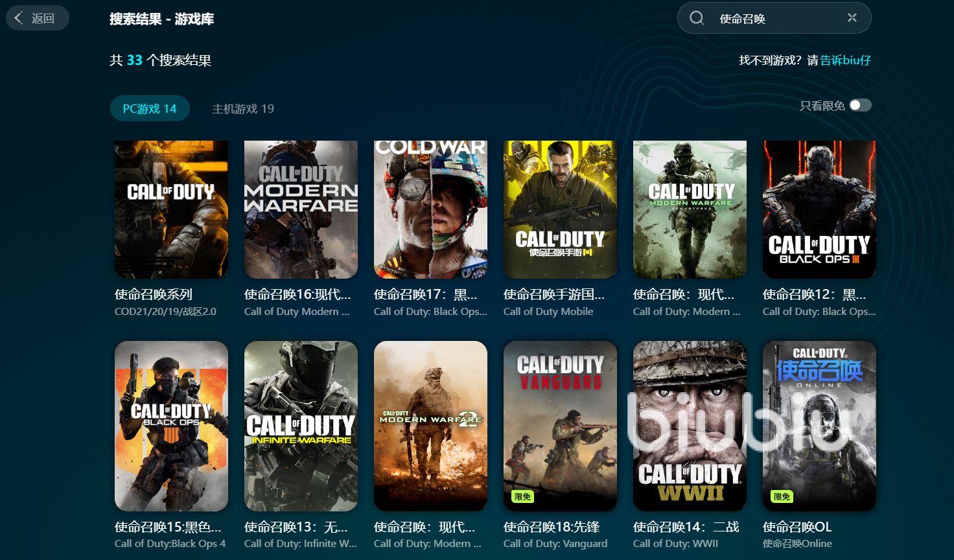
Task: Open the Cold War 使命召唤17 cover
Action: [x=430, y=209]
